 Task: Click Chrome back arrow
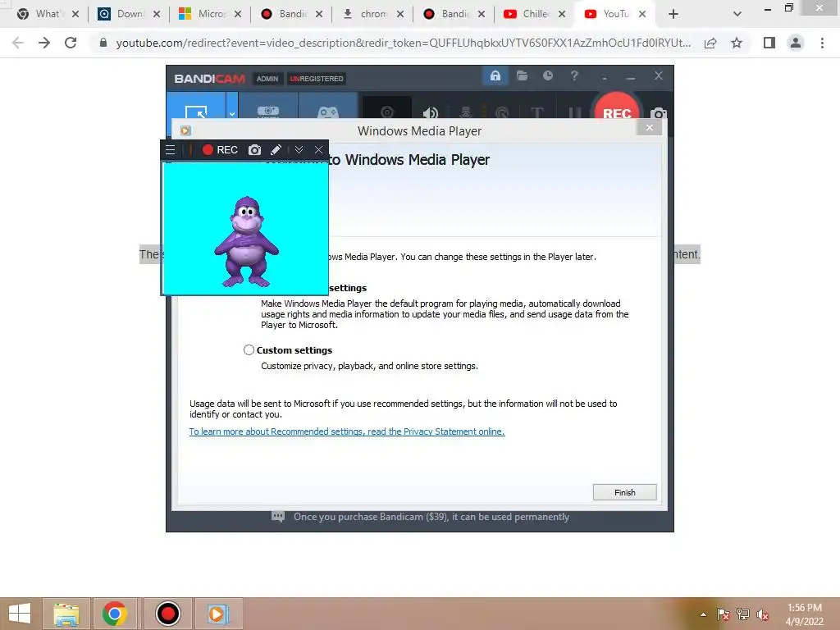[18, 43]
